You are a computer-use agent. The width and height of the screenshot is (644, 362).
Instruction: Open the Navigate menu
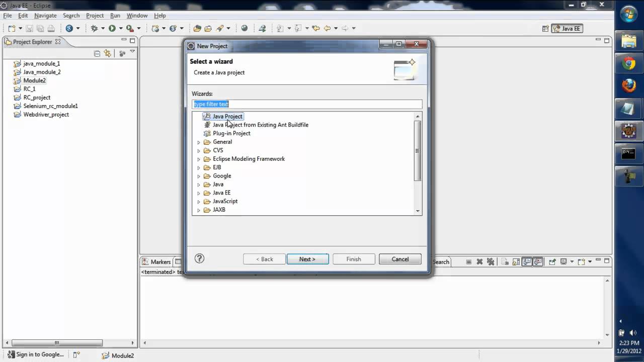click(45, 16)
